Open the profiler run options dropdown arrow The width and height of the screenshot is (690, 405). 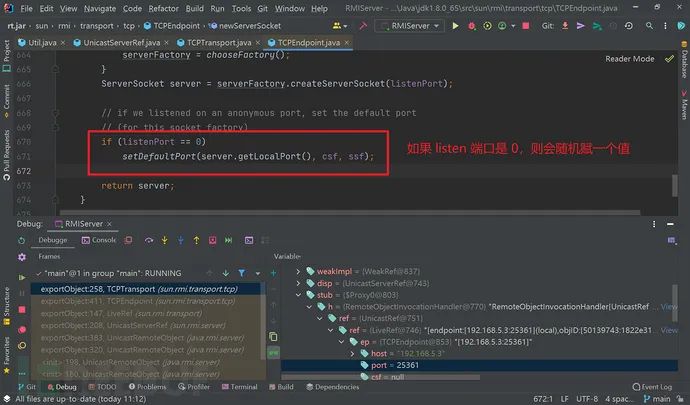[513, 26]
